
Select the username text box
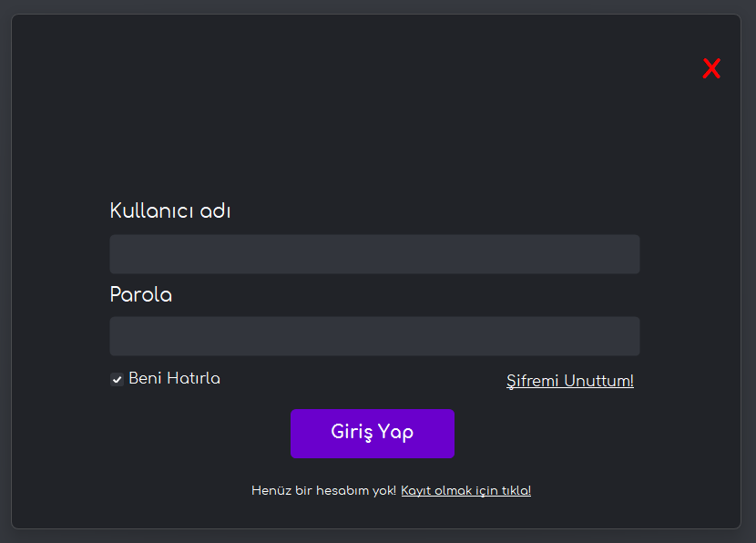click(x=374, y=254)
